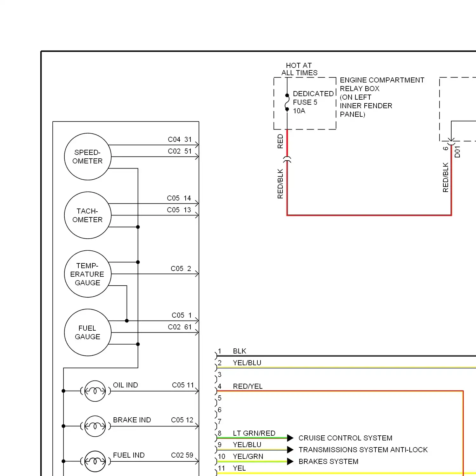This screenshot has height=476, width=476.
Task: Click the arrow pointing to CRUISE CONTROL SYSTEM
Action: (290, 438)
